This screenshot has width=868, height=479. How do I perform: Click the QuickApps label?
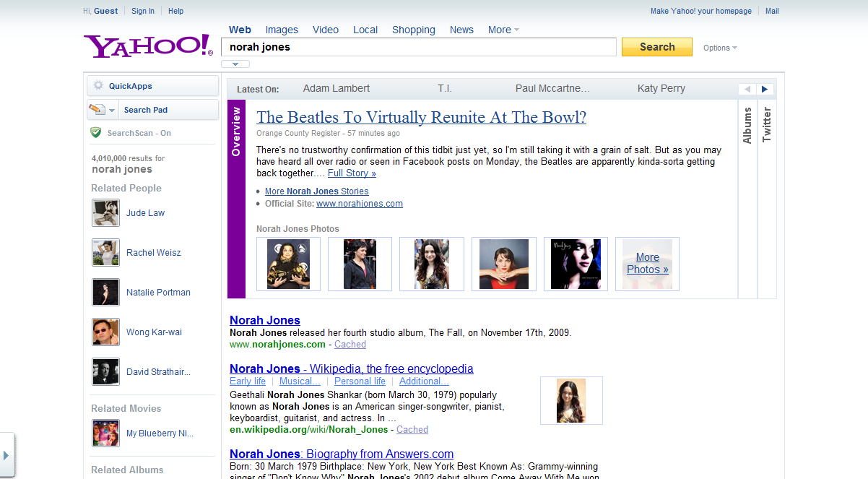(x=131, y=86)
